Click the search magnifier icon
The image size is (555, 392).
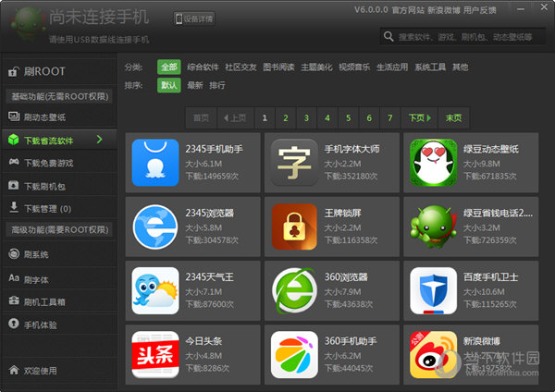(388, 36)
